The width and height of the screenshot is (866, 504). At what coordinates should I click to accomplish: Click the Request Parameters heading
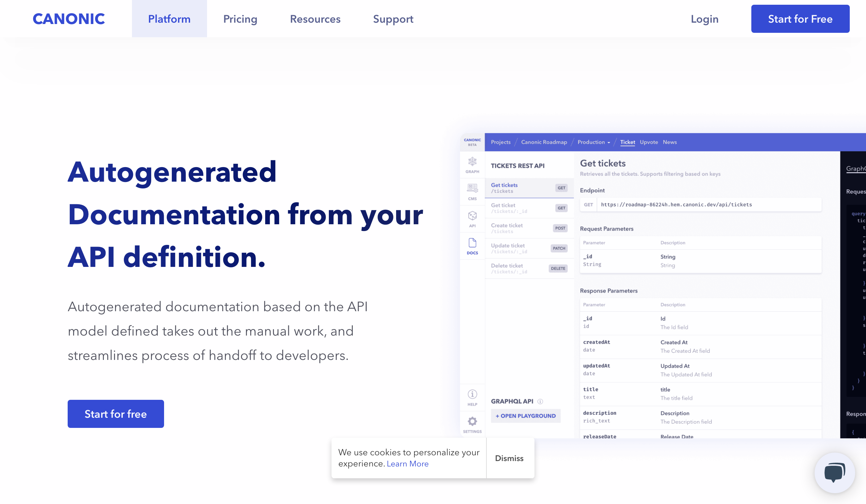(x=607, y=228)
